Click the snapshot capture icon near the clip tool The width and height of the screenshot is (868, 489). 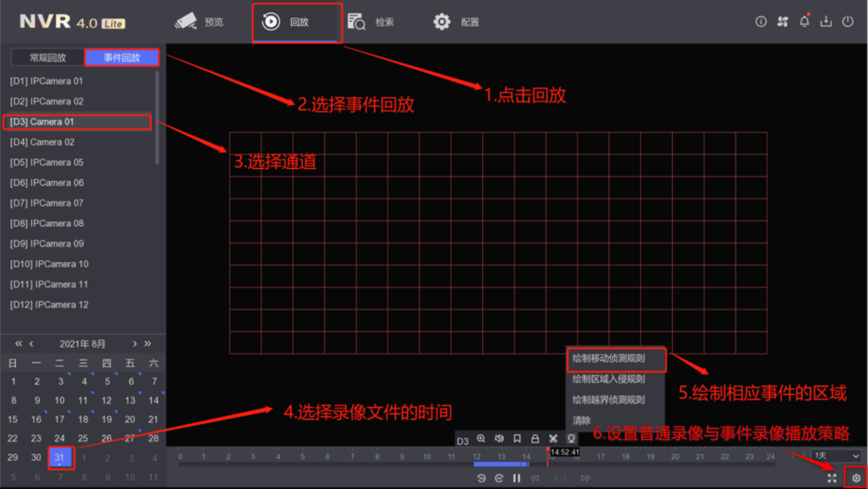point(571,439)
